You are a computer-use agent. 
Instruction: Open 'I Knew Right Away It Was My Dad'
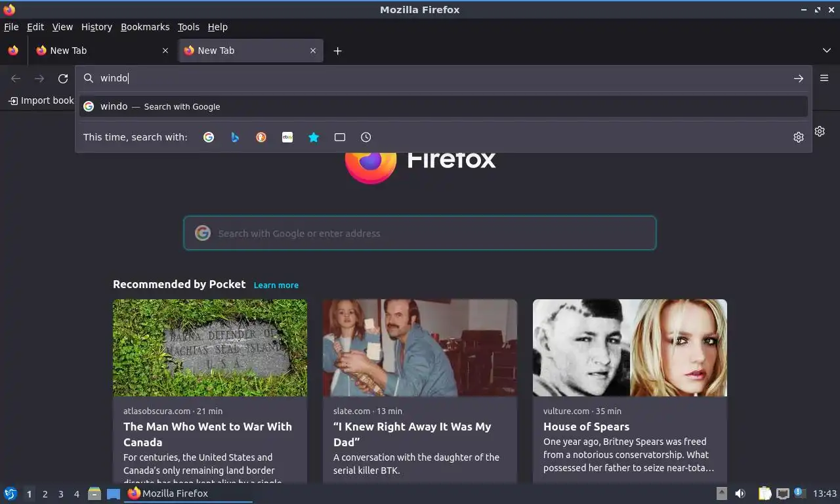(x=412, y=434)
